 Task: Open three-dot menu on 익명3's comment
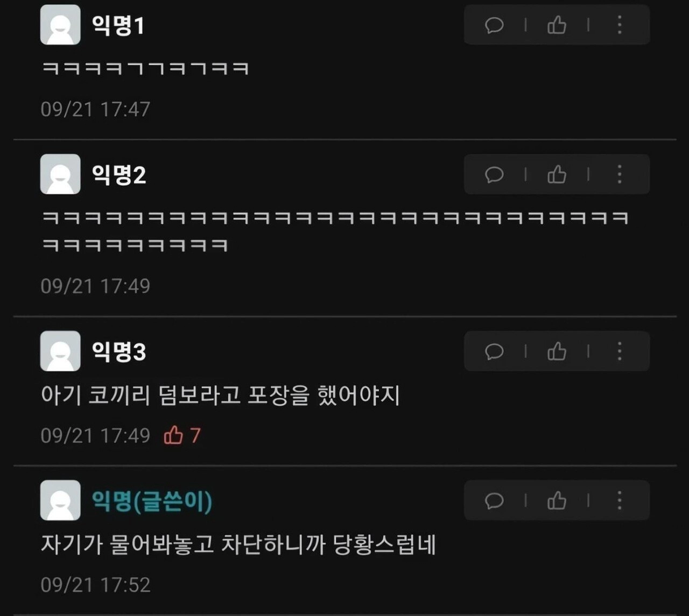pyautogui.click(x=620, y=351)
